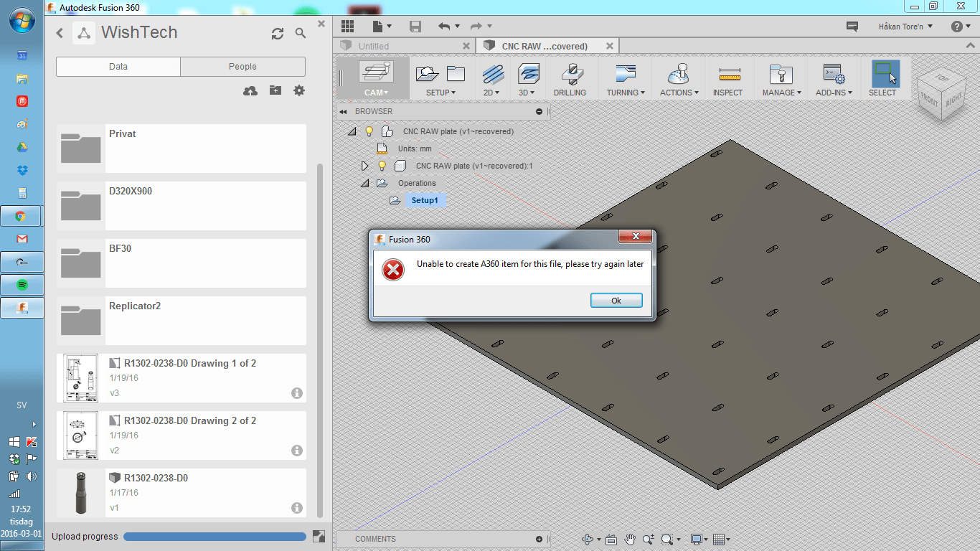Select Units: mm in the browser

415,149
